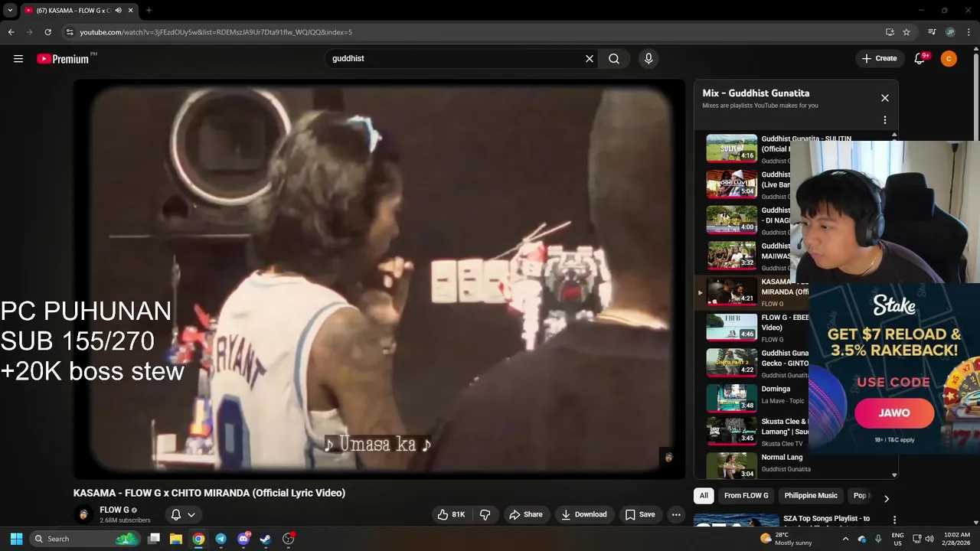The image size is (980, 551).
Task: Open Chrome tab search dropdown
Action: pos(10,11)
